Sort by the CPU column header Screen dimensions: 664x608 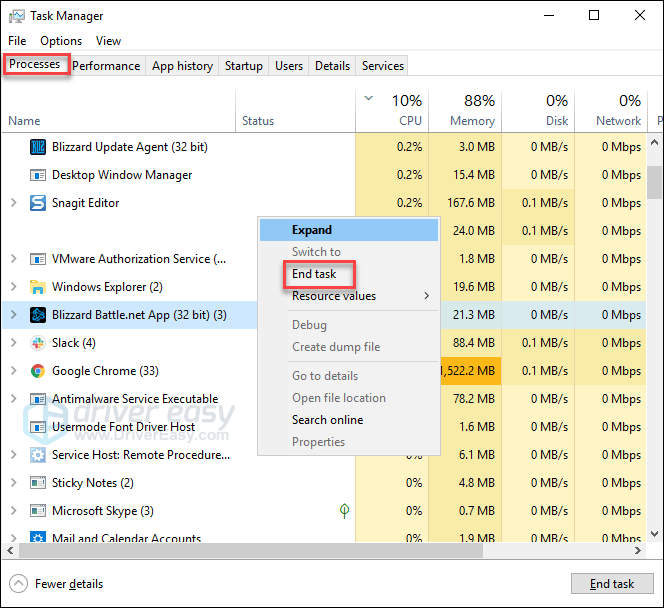pyautogui.click(x=392, y=111)
